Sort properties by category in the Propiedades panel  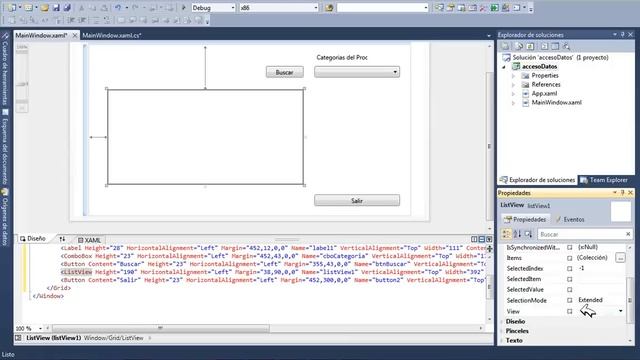click(506, 234)
